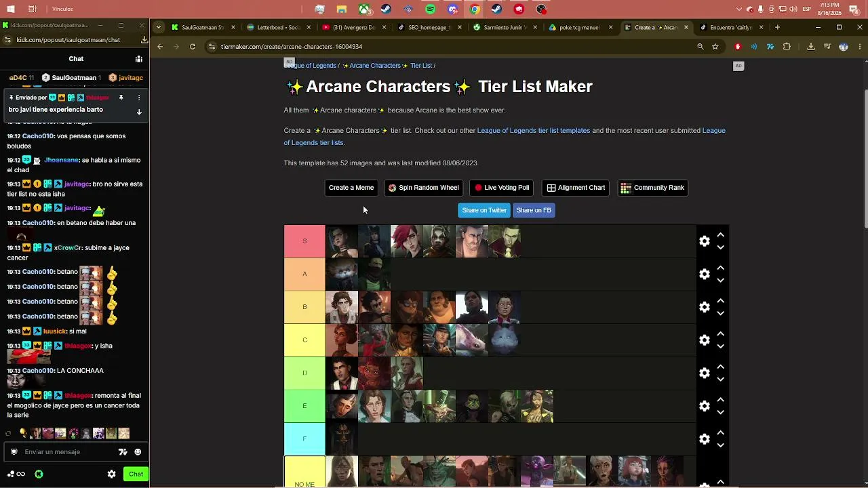Open the emoji picker in chat input
The height and width of the screenshot is (488, 868).
coord(138,452)
